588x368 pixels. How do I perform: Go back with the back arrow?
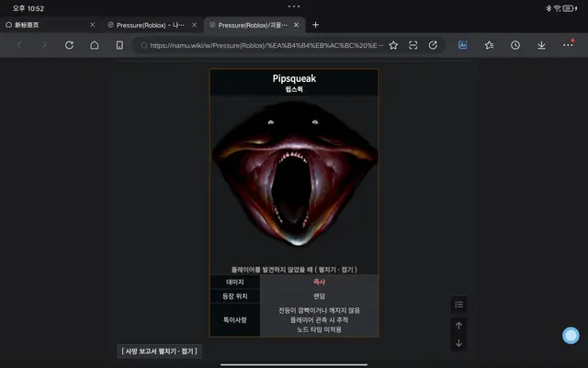click(x=19, y=45)
